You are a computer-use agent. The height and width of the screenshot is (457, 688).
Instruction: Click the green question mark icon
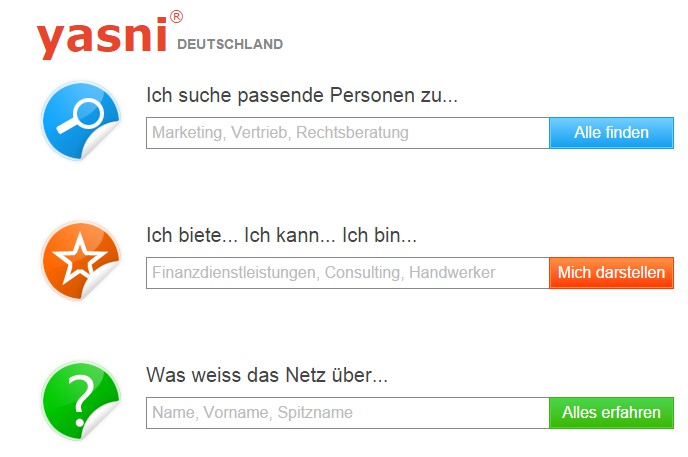pos(77,397)
